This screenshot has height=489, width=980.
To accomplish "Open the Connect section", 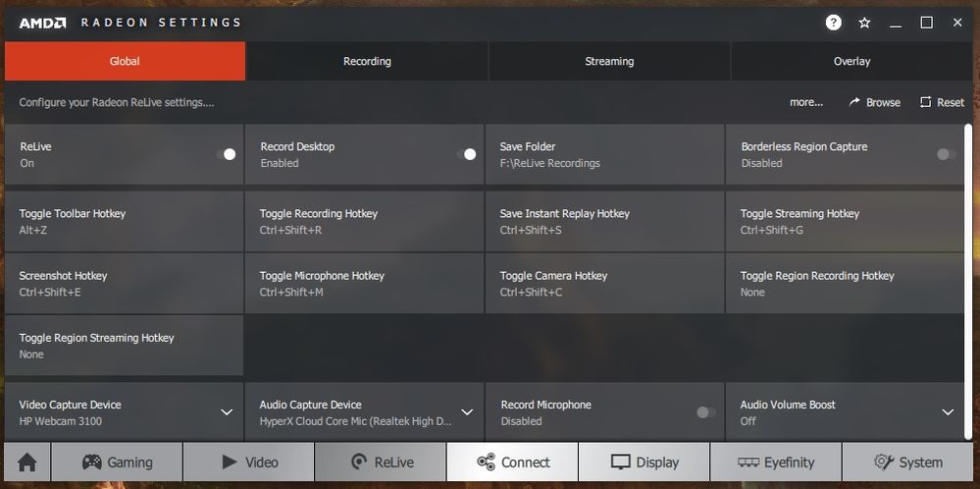I will (x=512, y=462).
